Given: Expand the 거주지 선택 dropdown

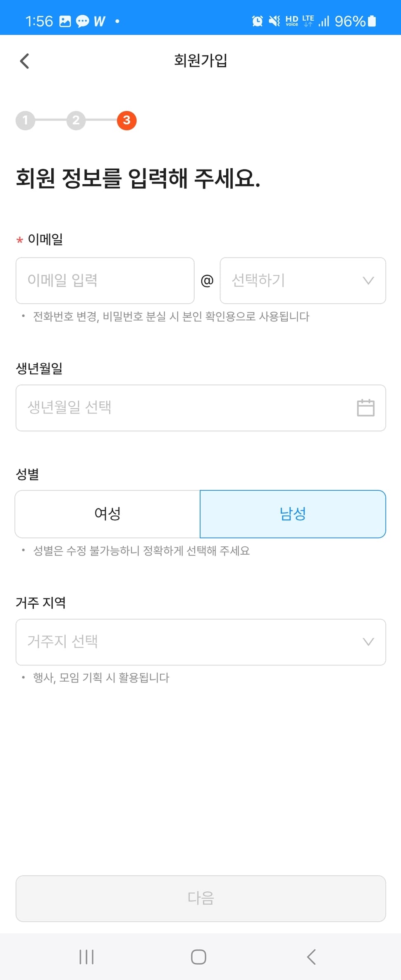Looking at the screenshot, I should [x=200, y=642].
